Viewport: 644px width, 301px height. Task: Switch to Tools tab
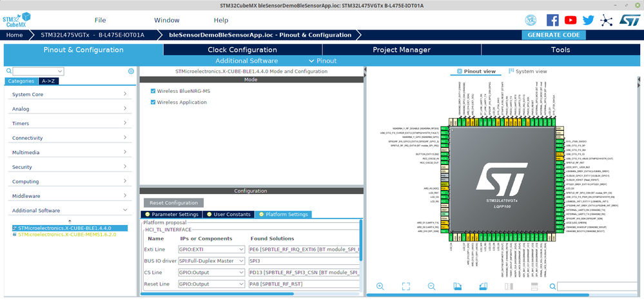[561, 50]
